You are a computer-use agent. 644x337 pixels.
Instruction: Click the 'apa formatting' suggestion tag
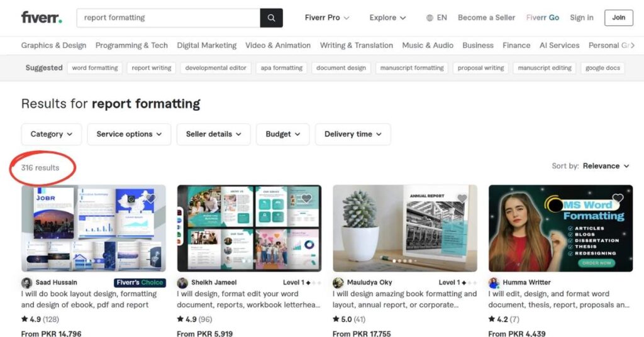(x=281, y=68)
